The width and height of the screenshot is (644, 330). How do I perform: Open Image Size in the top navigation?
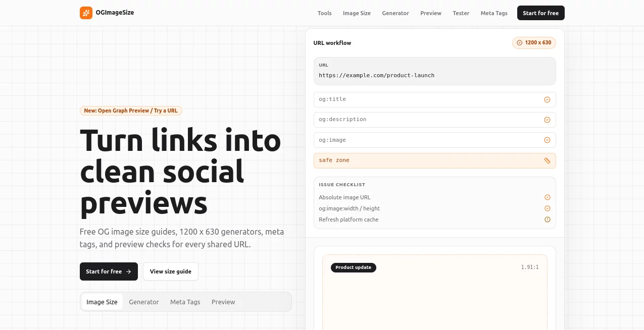click(x=357, y=13)
